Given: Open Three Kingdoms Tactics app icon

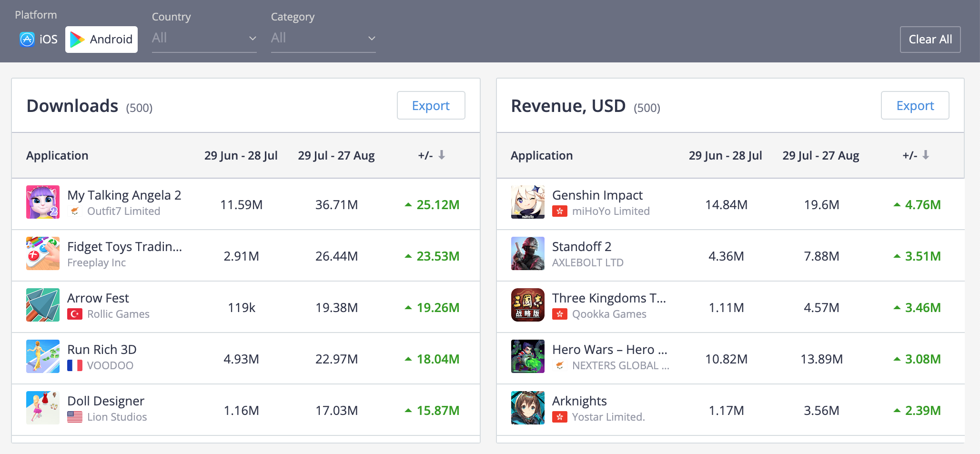Looking at the screenshot, I should 528,305.
